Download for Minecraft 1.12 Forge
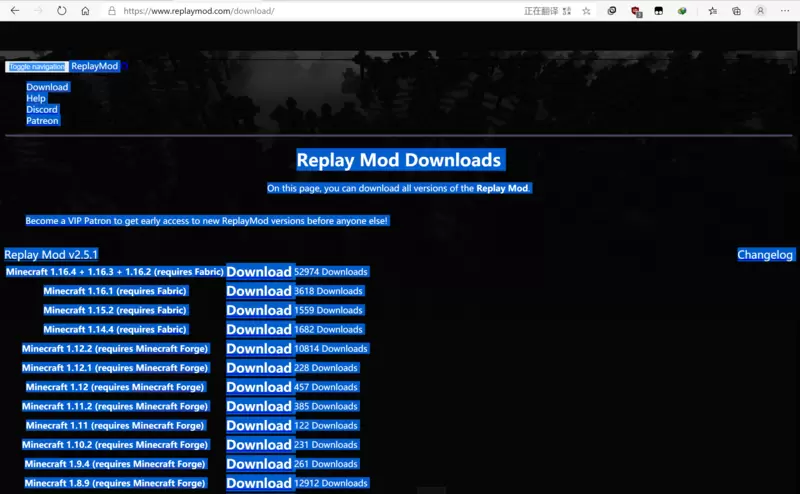This screenshot has width=800, height=494. click(x=259, y=387)
